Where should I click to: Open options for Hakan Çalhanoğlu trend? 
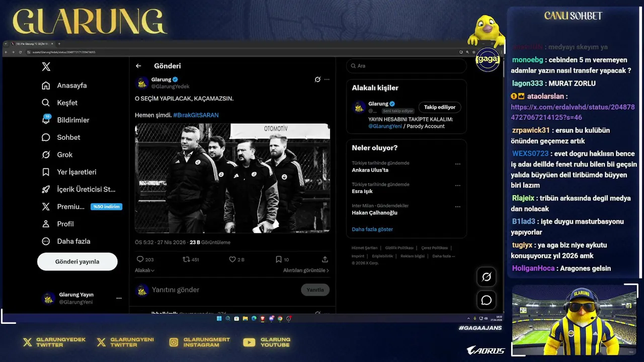pyautogui.click(x=458, y=206)
